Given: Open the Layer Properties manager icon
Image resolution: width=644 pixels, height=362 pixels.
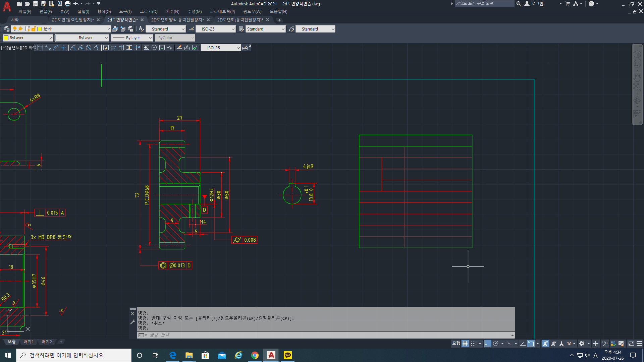Looking at the screenshot, I should pos(7,29).
